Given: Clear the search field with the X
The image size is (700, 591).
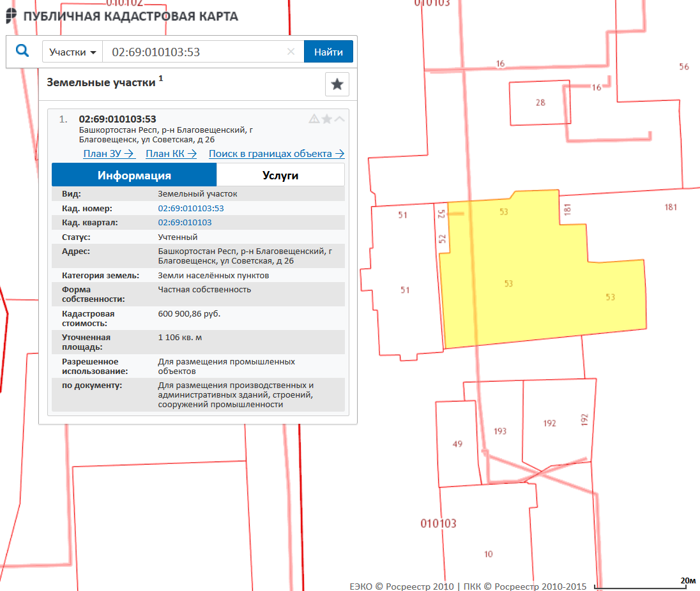Looking at the screenshot, I should click(x=291, y=52).
